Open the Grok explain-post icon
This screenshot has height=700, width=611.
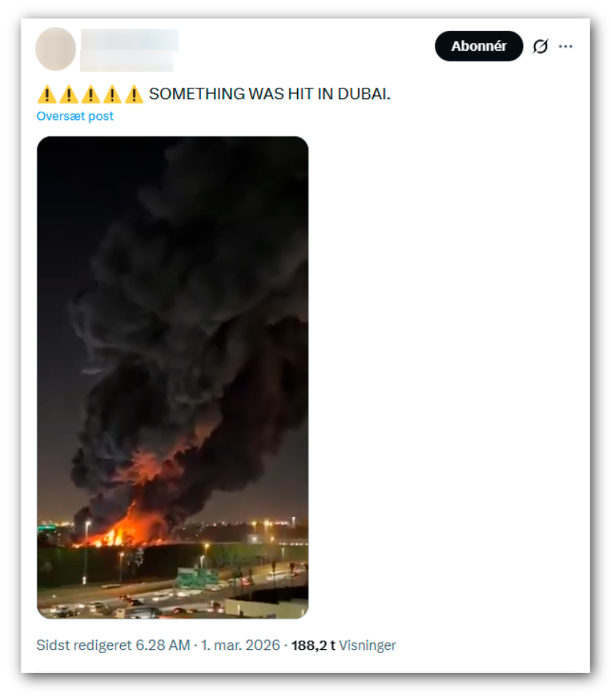[x=540, y=46]
